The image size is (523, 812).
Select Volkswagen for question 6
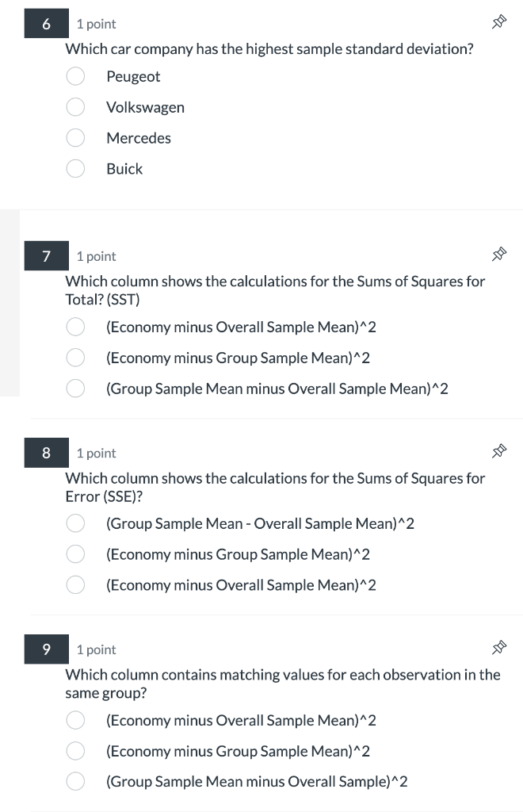pyautogui.click(x=75, y=107)
